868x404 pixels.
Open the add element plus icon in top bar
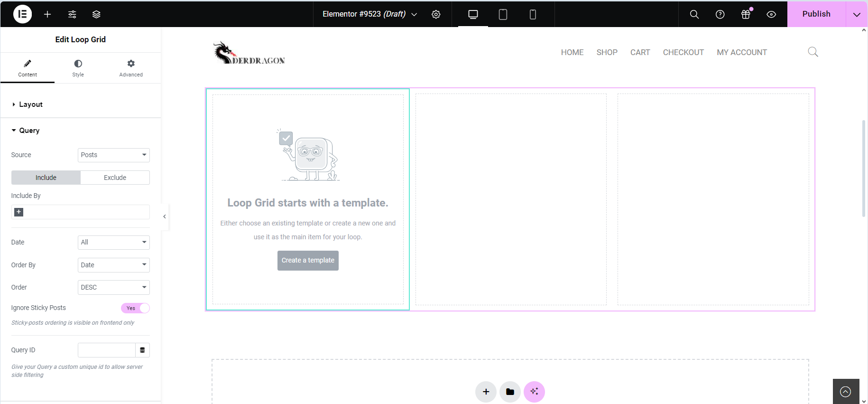tap(47, 14)
